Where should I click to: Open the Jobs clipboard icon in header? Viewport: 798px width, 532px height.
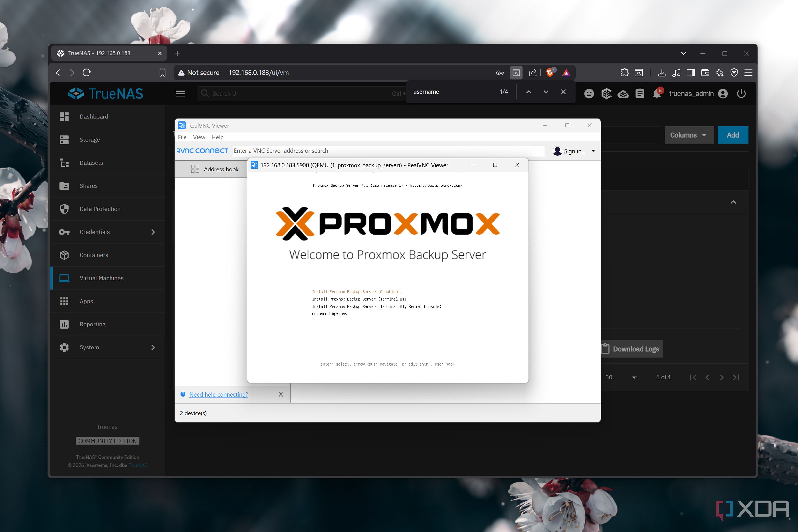coord(640,94)
